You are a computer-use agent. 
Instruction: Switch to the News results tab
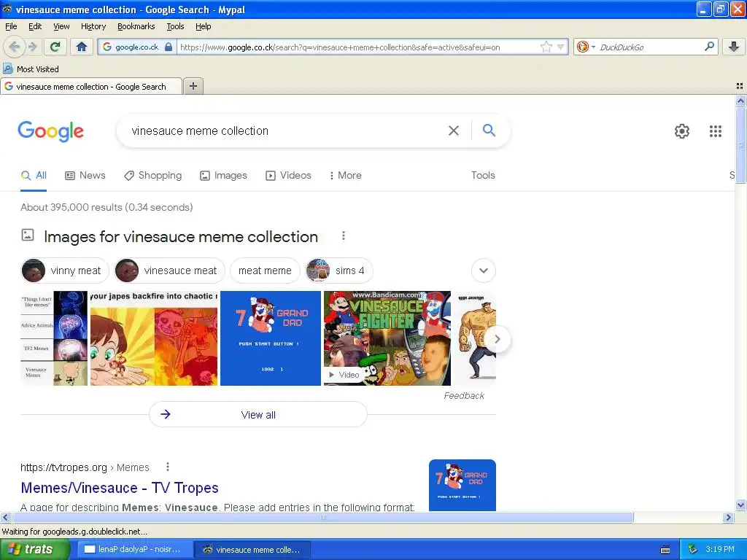(x=85, y=175)
